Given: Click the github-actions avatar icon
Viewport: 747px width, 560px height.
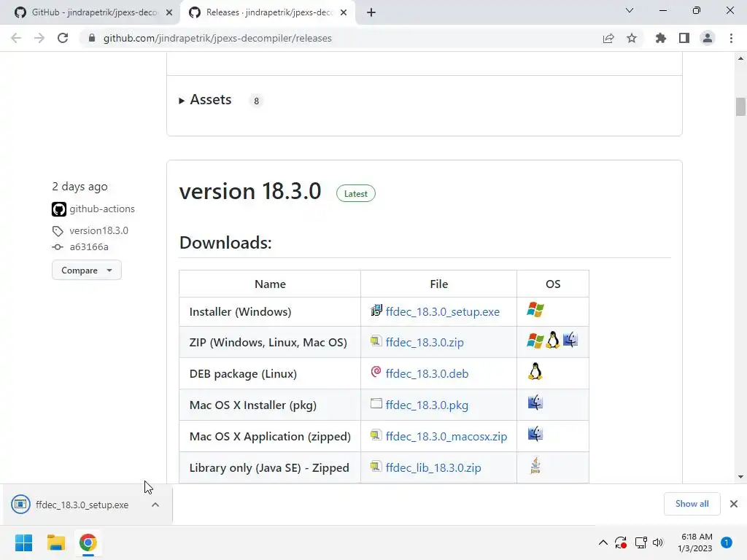Looking at the screenshot, I should point(59,209).
